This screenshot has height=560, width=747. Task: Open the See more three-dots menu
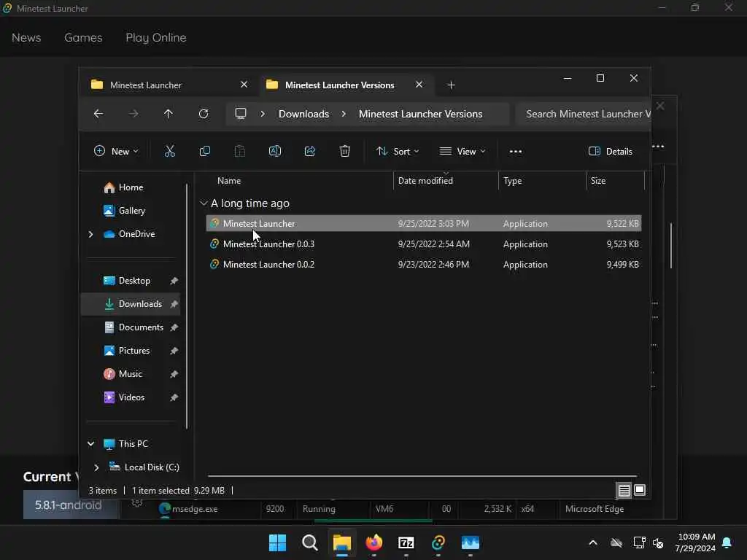(x=516, y=152)
